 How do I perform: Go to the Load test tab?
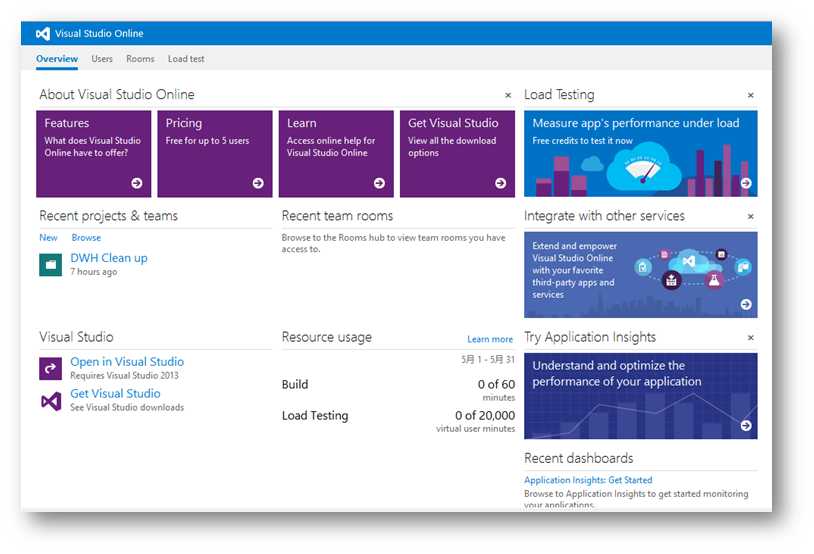(186, 59)
